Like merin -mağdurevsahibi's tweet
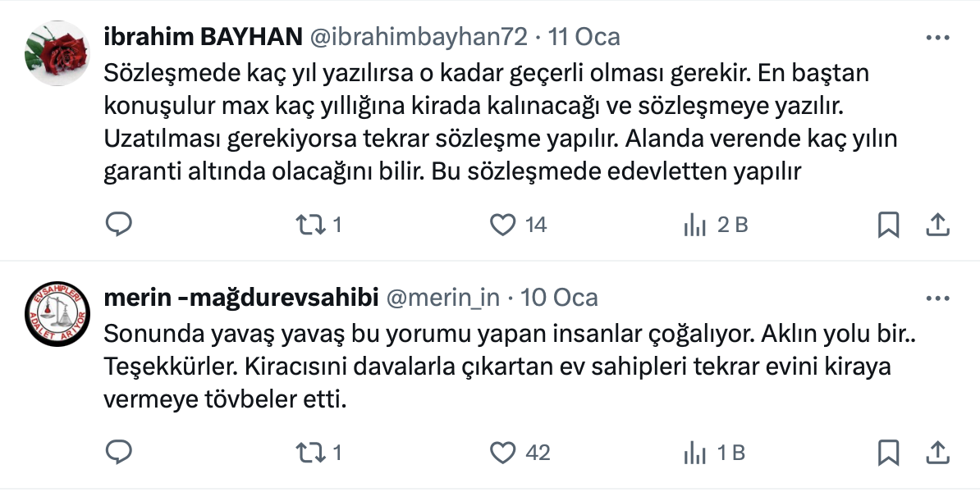Image resolution: width=980 pixels, height=492 pixels. [x=502, y=452]
